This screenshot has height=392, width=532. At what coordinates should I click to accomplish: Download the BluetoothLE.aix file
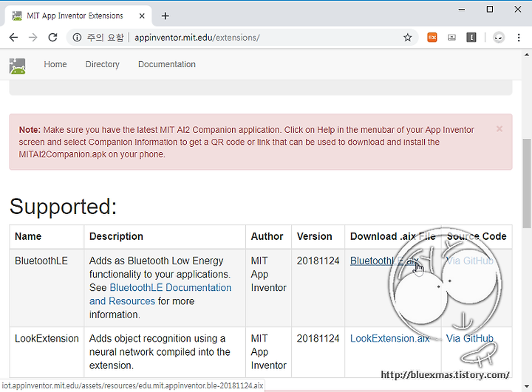[384, 261]
